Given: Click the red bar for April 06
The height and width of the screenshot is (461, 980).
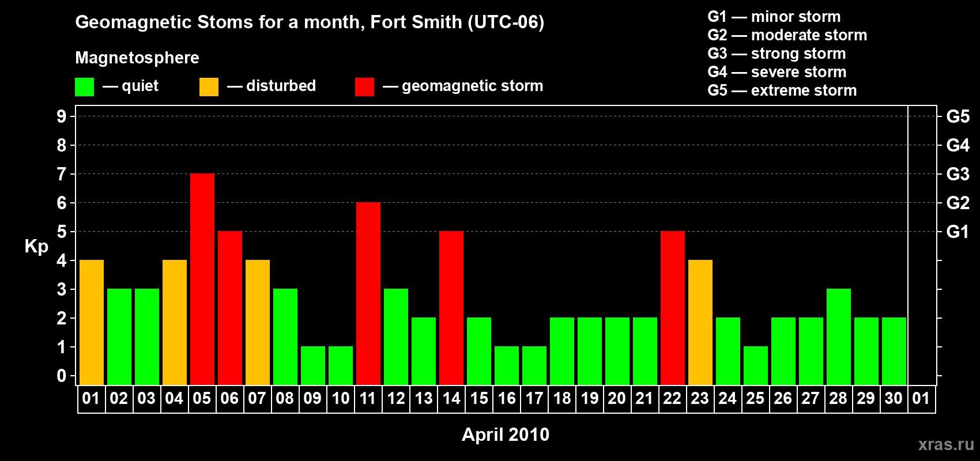Looking at the screenshot, I should tap(230, 308).
